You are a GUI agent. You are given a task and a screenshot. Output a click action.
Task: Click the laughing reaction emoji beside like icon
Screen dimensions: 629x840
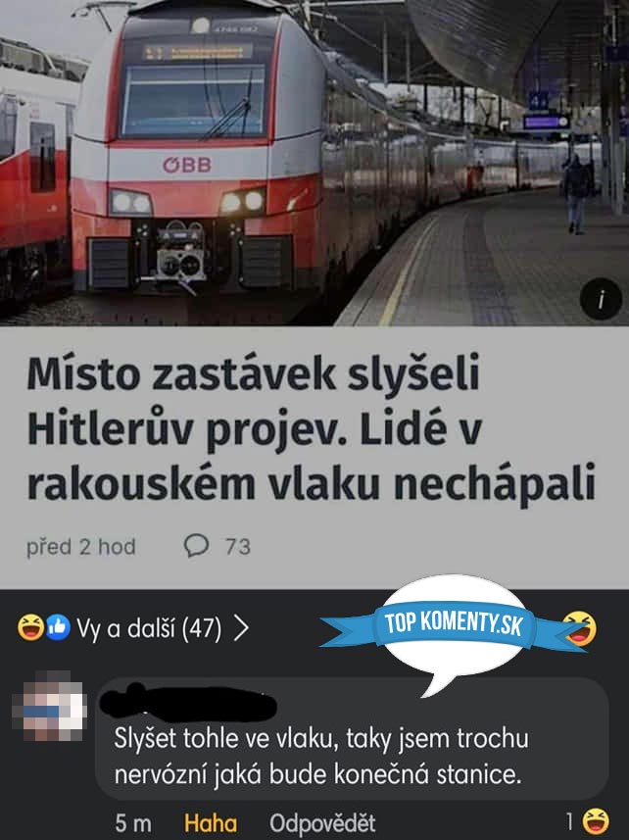(30, 627)
